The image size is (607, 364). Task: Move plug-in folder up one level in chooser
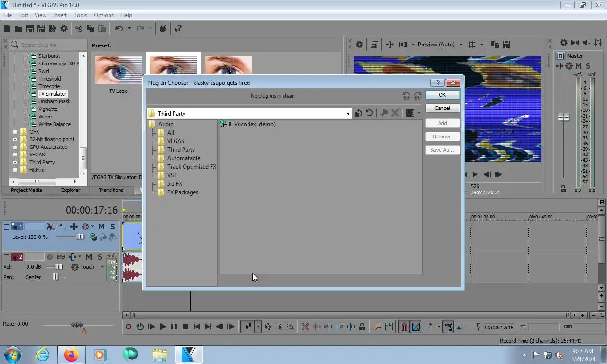(359, 113)
